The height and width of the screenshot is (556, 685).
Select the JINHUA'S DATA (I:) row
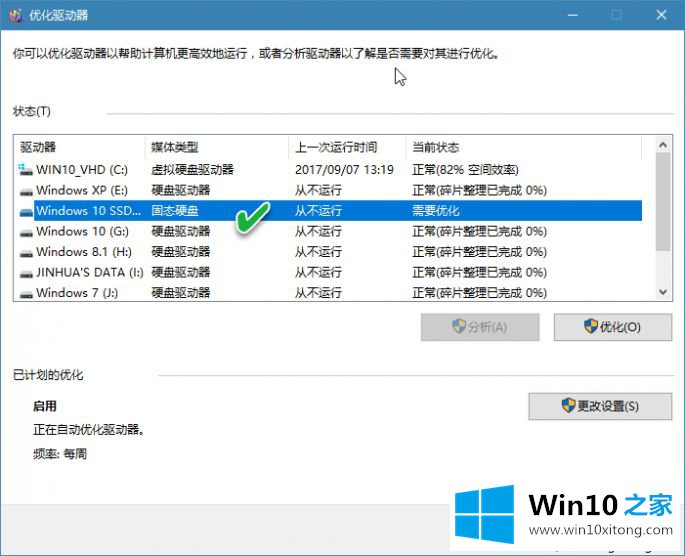(330, 273)
